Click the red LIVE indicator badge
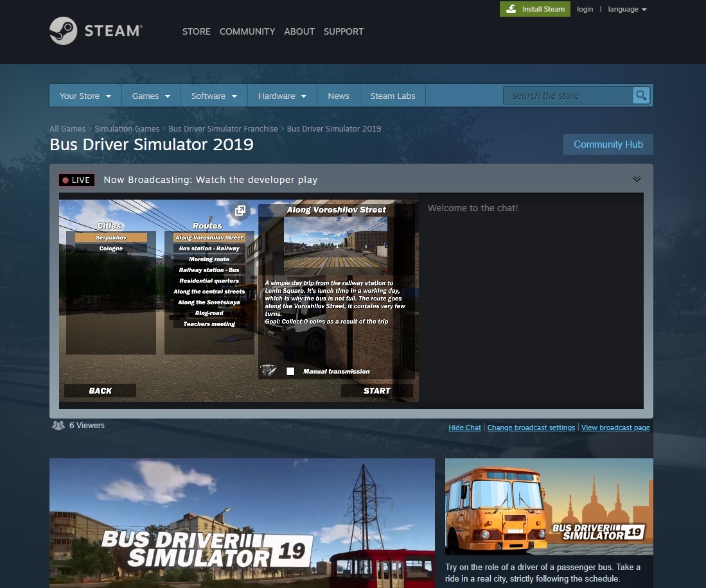This screenshot has height=588, width=706. pyautogui.click(x=76, y=180)
